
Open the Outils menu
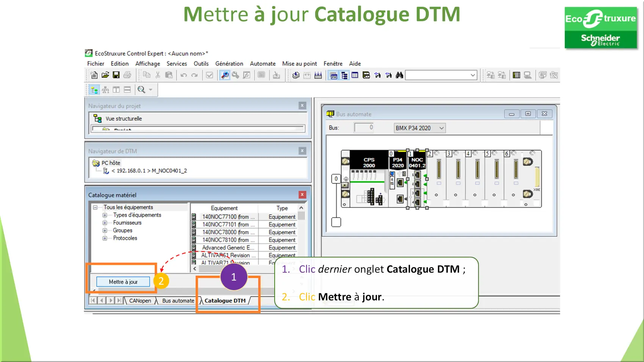click(201, 64)
